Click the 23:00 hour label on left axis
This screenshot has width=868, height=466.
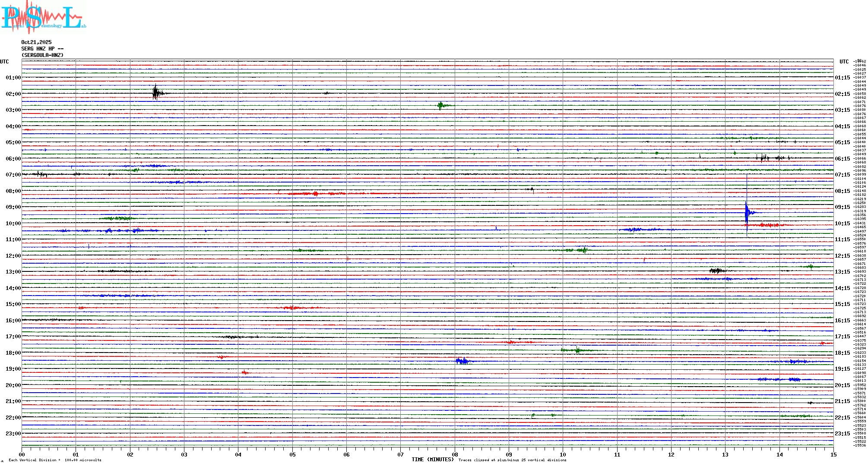click(x=13, y=434)
